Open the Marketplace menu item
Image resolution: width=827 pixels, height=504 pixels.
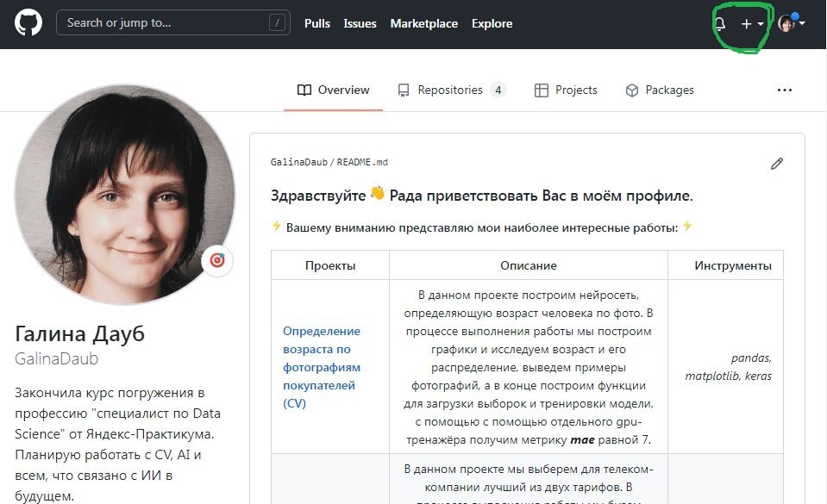(x=423, y=23)
